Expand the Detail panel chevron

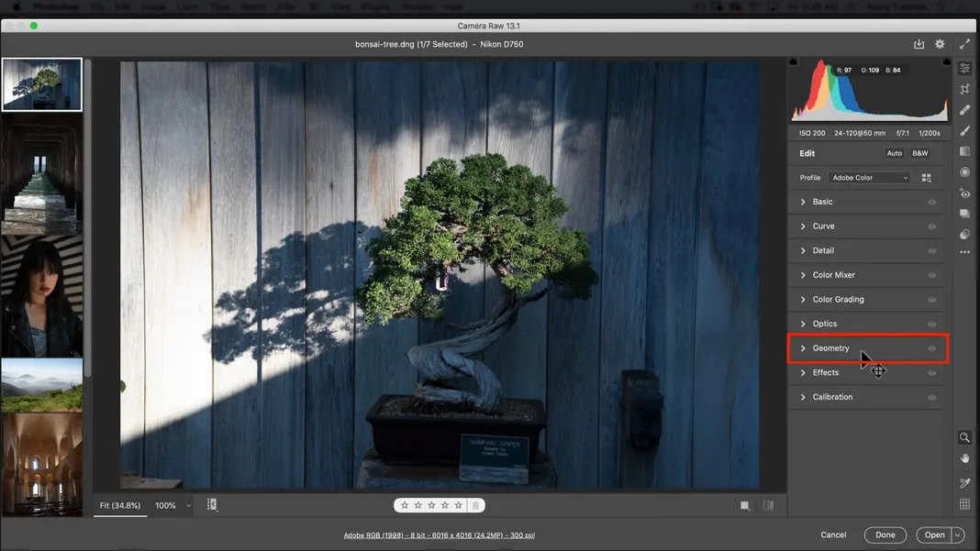coord(803,250)
